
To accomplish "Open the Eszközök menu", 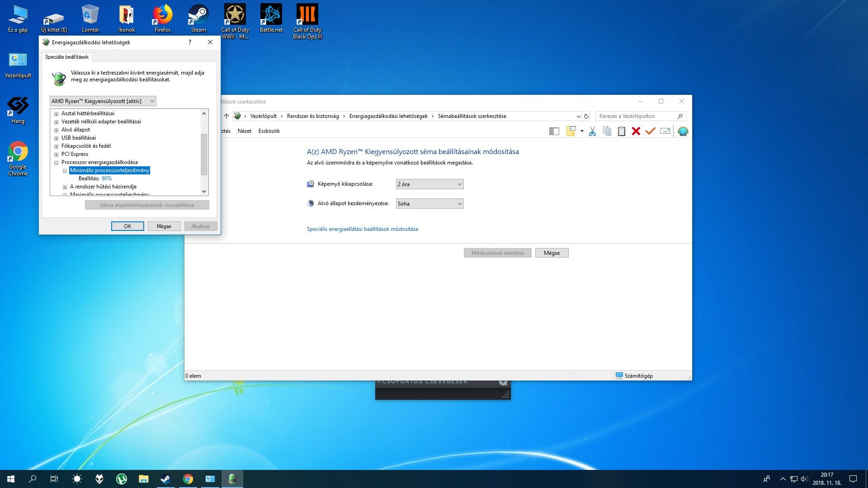I will click(x=269, y=131).
